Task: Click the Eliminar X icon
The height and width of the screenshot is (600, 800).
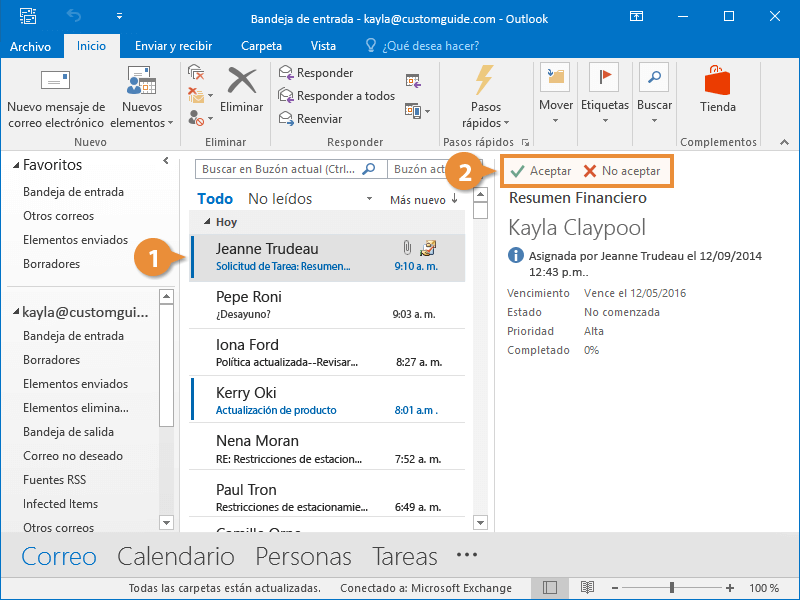Action: point(242,81)
